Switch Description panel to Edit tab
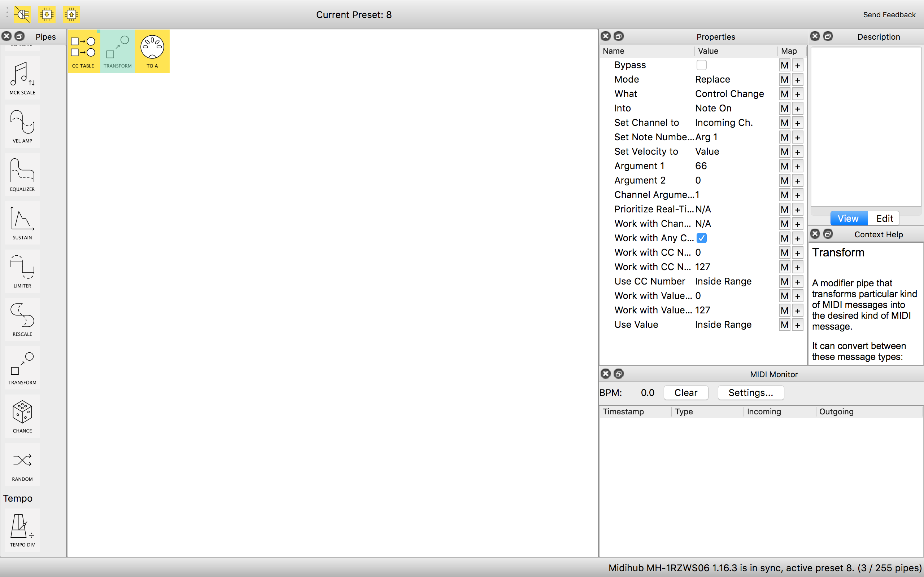This screenshot has height=577, width=924. point(884,218)
